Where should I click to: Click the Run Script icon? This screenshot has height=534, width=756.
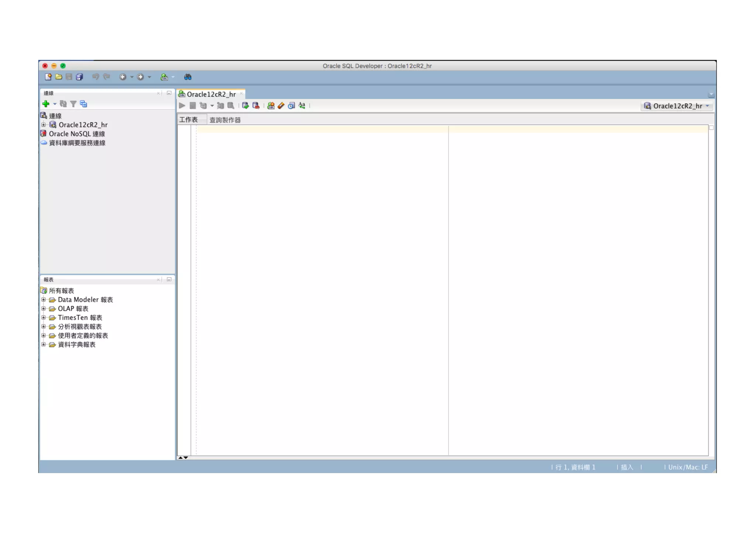[193, 106]
